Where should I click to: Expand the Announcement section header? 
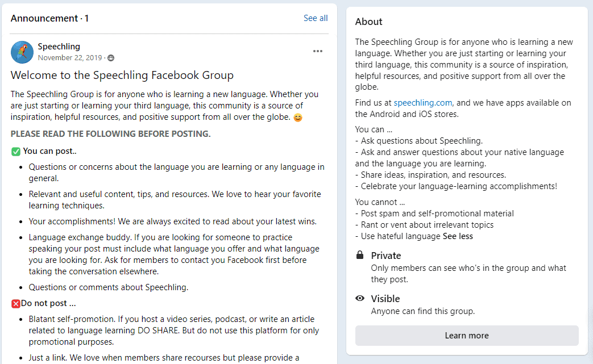(x=49, y=18)
